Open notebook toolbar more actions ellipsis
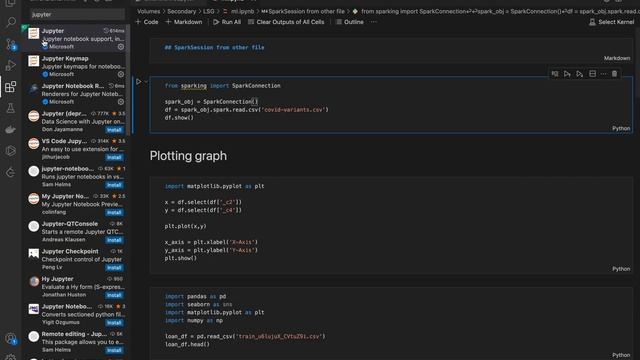640x360 pixels. tap(373, 22)
